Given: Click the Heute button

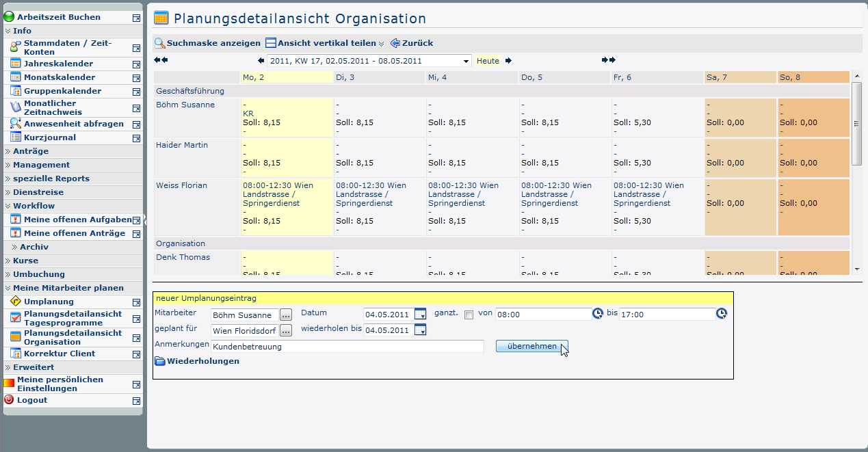Looking at the screenshot, I should [x=488, y=61].
